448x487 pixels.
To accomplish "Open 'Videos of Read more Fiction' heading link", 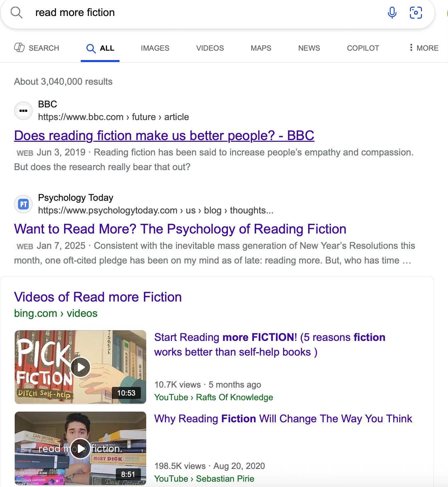I will click(x=98, y=297).
